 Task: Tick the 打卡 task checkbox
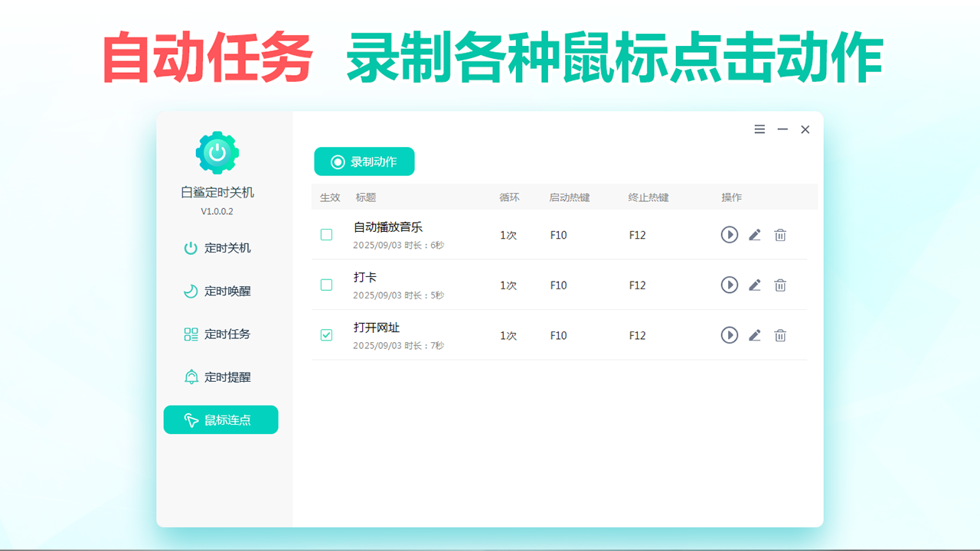coord(326,285)
